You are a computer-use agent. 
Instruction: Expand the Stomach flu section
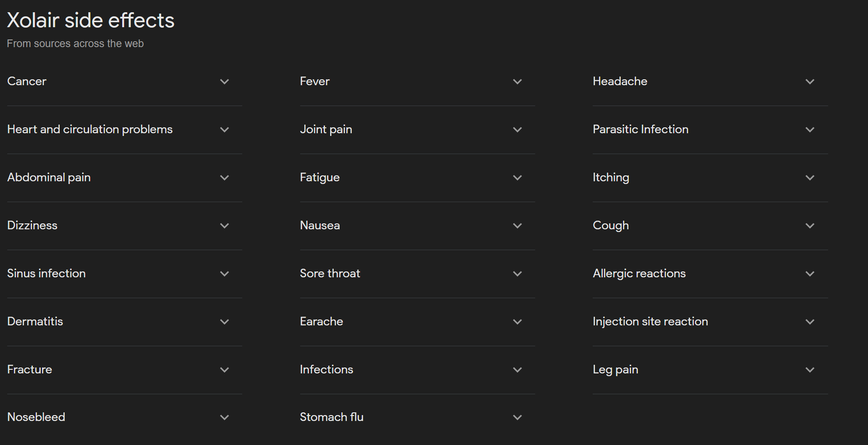point(518,417)
